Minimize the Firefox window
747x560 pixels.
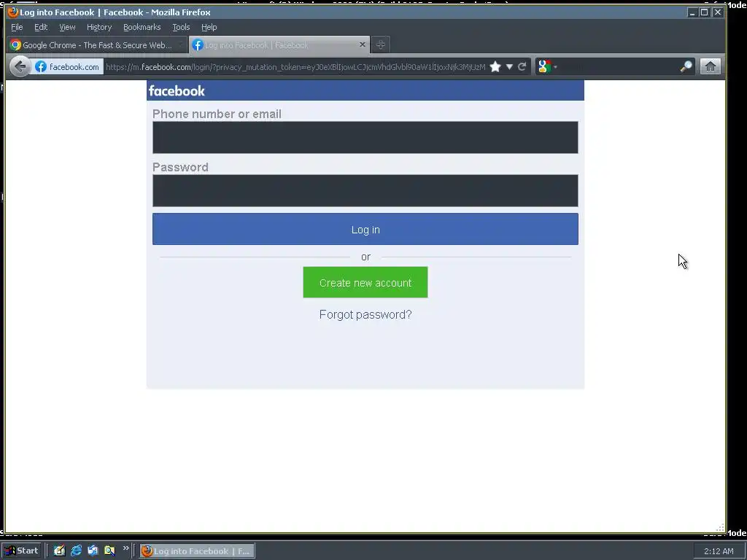click(693, 12)
